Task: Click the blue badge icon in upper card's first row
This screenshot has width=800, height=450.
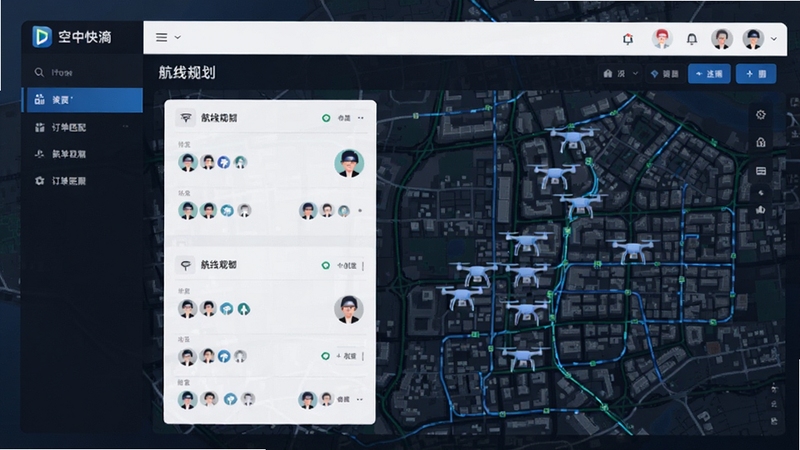Action: tap(223, 162)
